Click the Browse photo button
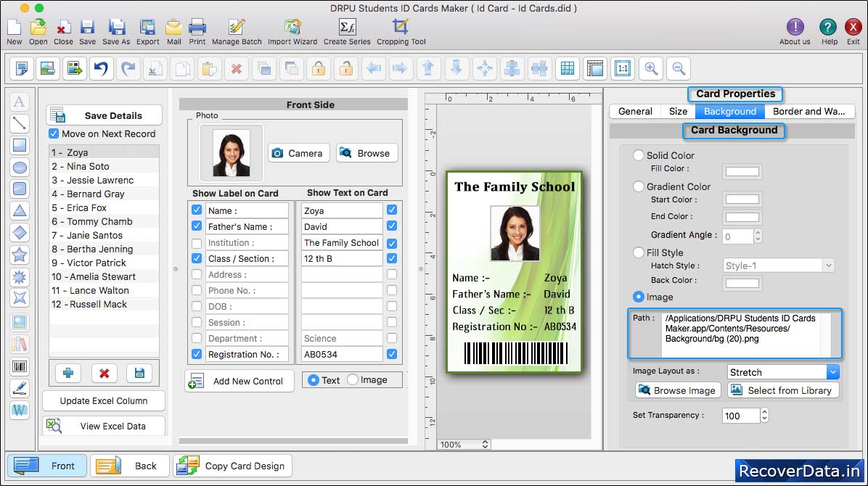Image resolution: width=868 pixels, height=486 pixels. pos(367,153)
